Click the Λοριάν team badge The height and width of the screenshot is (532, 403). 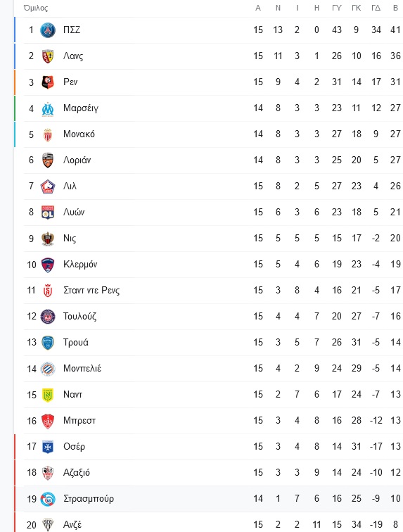coord(48,160)
